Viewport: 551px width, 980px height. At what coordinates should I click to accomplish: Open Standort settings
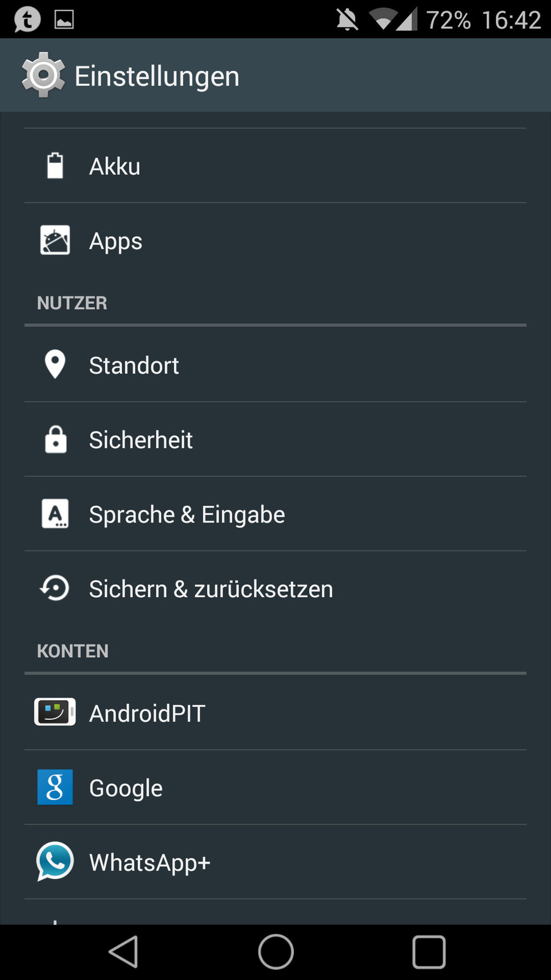275,365
